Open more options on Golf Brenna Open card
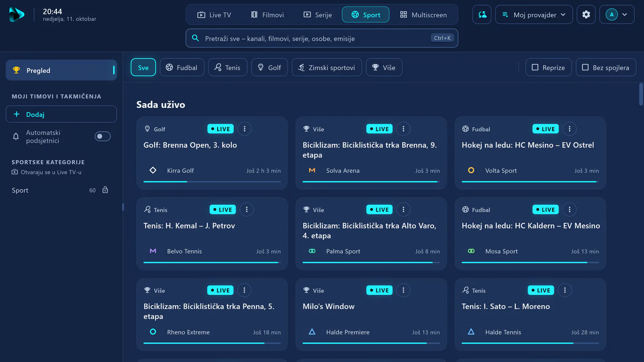The height and width of the screenshot is (362, 644). pyautogui.click(x=244, y=129)
